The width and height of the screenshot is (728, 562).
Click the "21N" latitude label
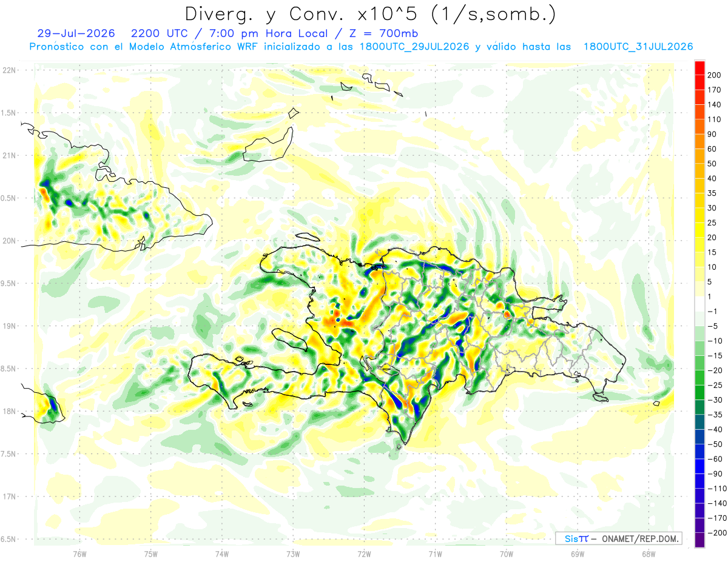(9, 155)
